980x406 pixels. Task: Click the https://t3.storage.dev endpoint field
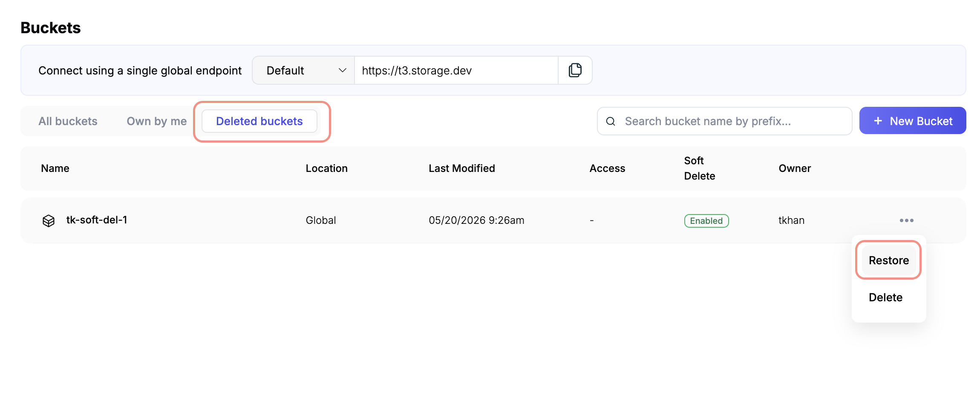(x=456, y=70)
